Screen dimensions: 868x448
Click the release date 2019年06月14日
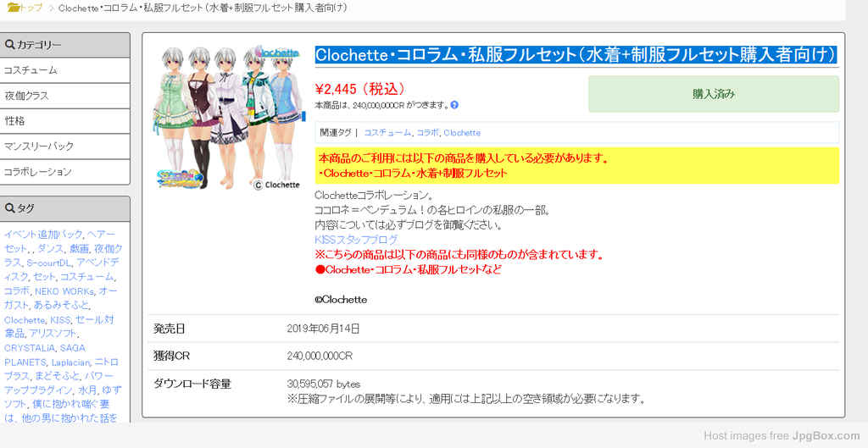tap(323, 329)
